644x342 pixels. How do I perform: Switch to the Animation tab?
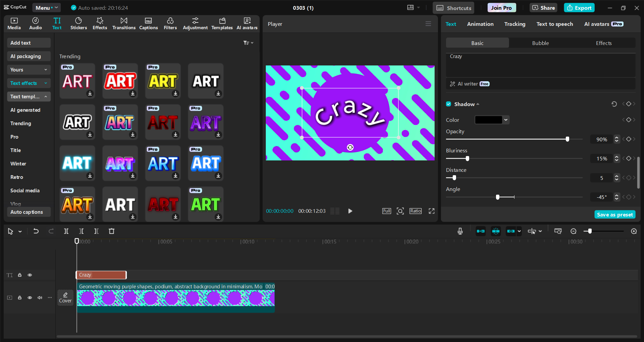(x=480, y=24)
